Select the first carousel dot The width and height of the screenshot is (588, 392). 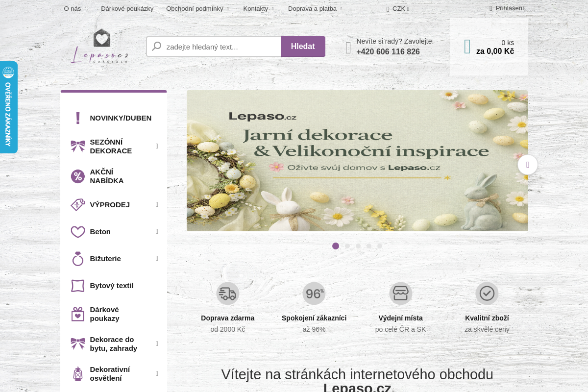(336, 246)
